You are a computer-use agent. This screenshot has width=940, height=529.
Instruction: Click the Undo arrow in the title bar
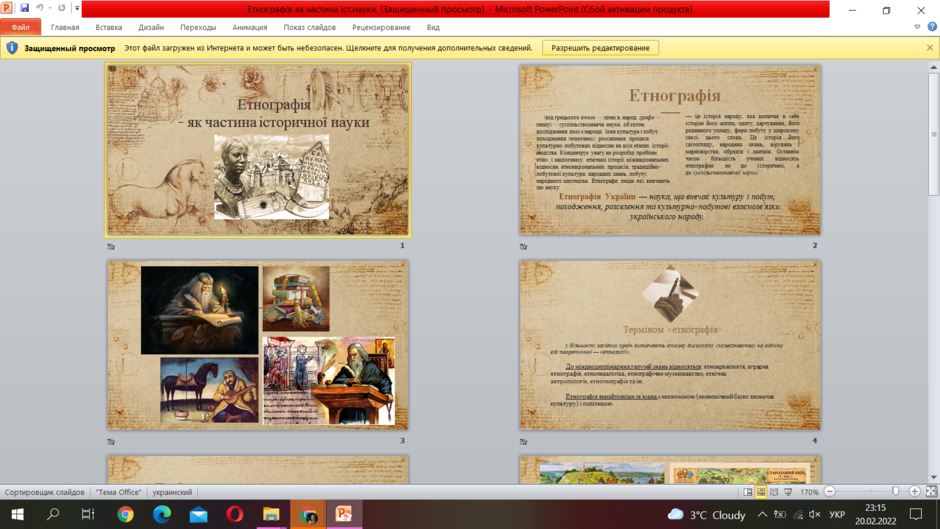pyautogui.click(x=40, y=8)
